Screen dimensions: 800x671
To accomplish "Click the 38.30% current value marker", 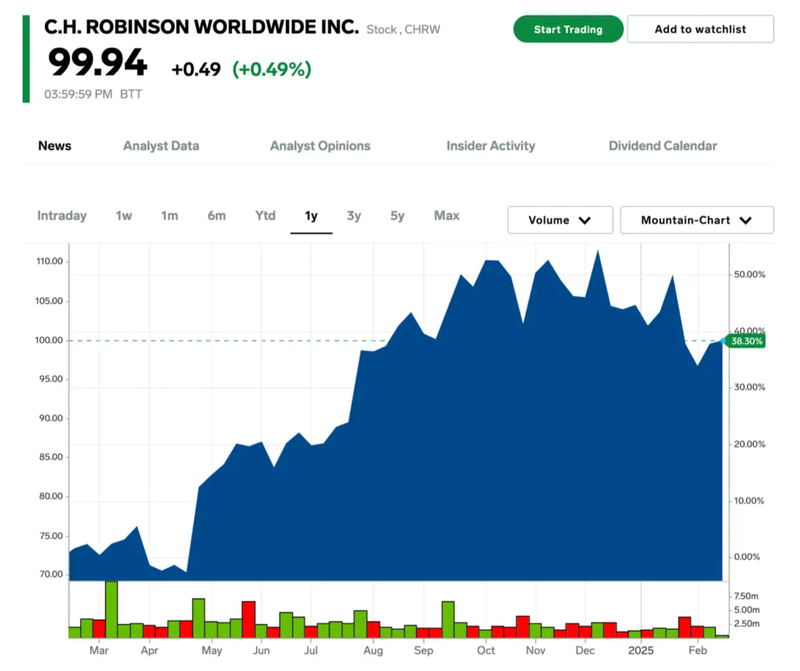I will (x=746, y=341).
